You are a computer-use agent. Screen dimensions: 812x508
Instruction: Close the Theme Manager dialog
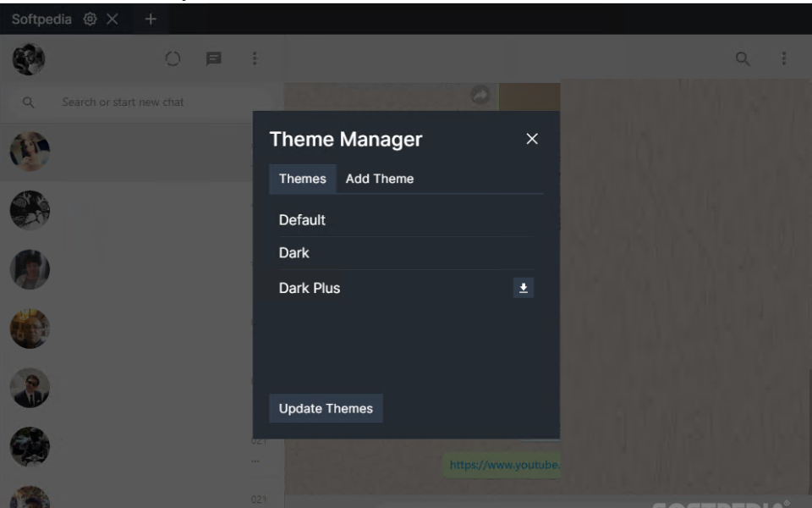(x=532, y=139)
